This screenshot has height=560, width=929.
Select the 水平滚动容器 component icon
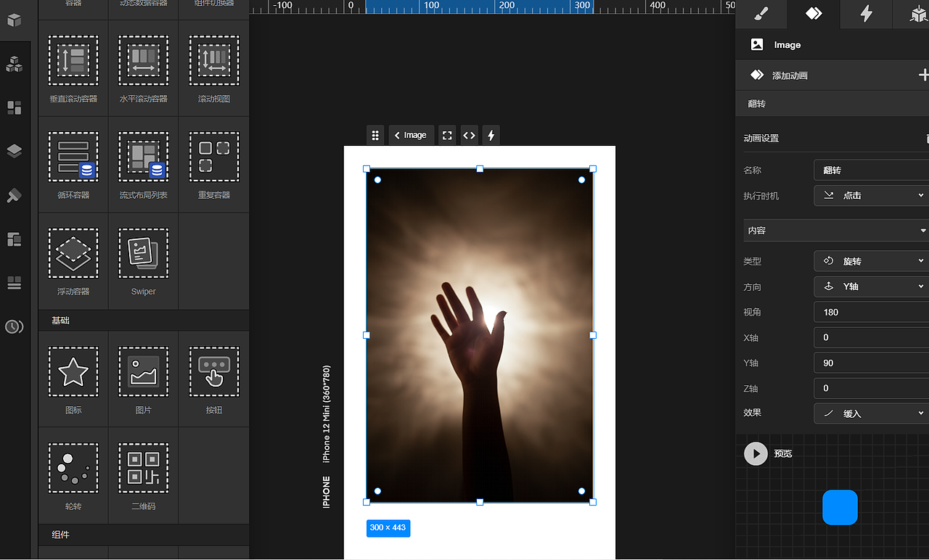point(144,61)
